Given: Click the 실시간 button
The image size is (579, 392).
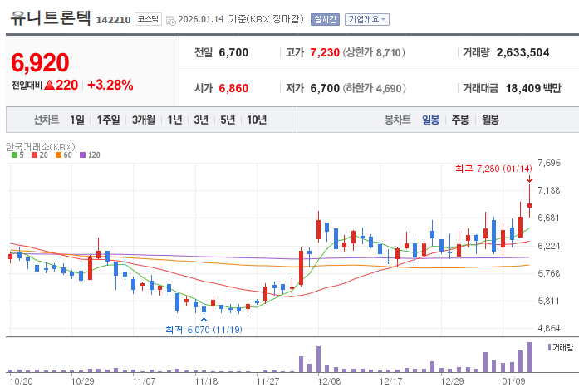Looking at the screenshot, I should [x=325, y=19].
